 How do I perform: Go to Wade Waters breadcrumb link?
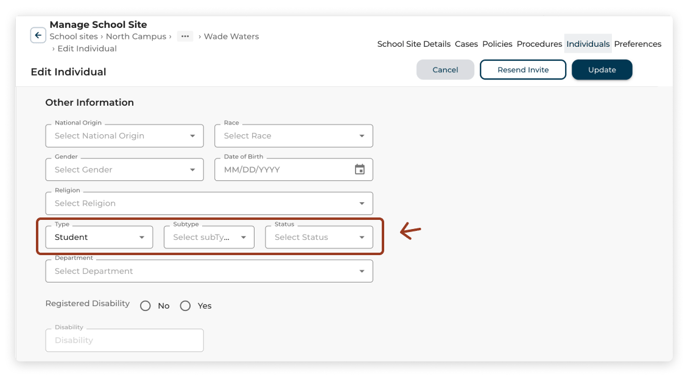coord(231,36)
